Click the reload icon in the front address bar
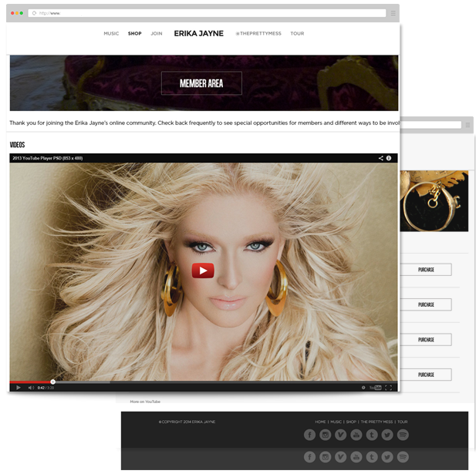Screen dimensions: 476x474 (34, 13)
